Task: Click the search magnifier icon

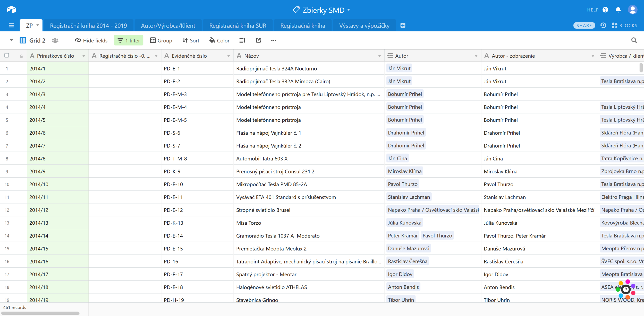Action: coord(634,40)
